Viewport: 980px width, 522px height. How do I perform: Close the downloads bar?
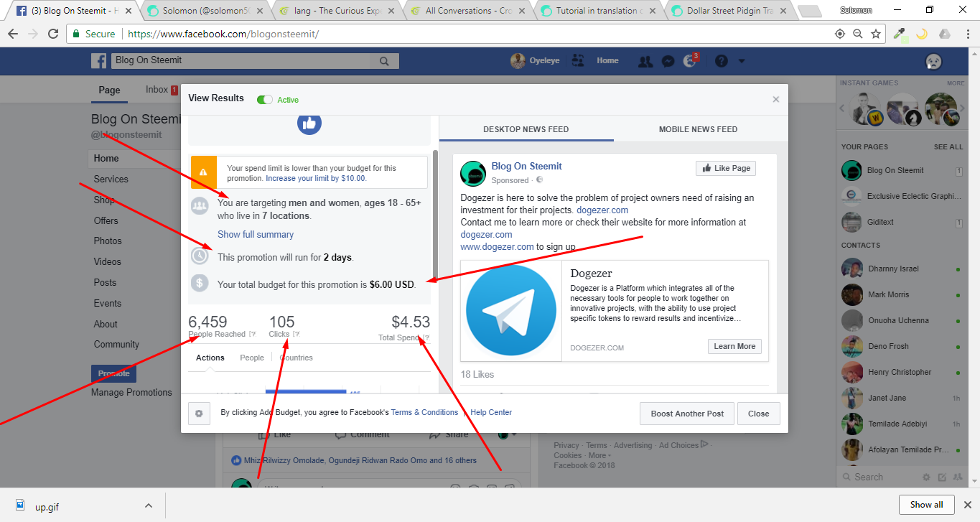966,505
